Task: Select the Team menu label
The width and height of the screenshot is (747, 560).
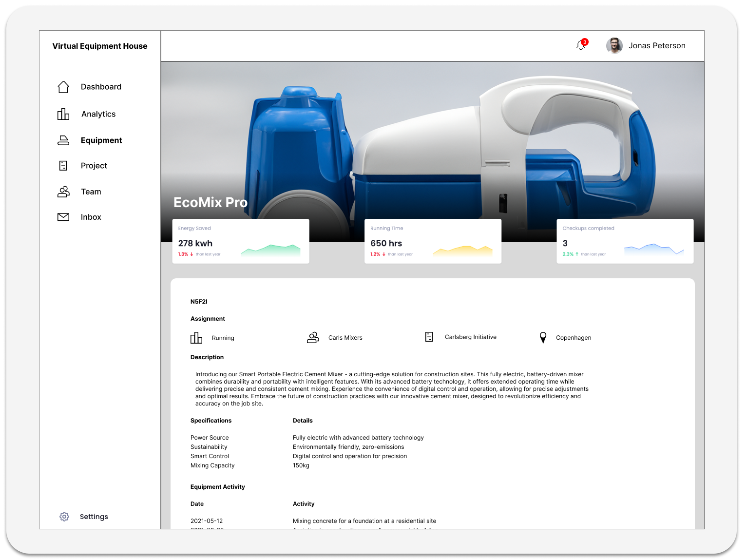Action: pos(91,192)
